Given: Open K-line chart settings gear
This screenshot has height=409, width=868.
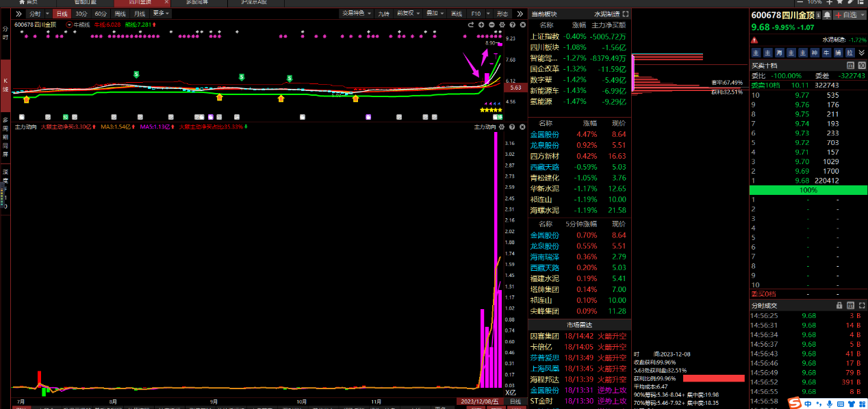Looking at the screenshot, I should point(502,25).
